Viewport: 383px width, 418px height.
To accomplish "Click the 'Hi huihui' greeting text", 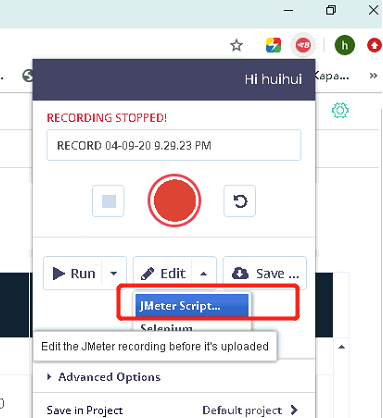I will pyautogui.click(x=273, y=79).
